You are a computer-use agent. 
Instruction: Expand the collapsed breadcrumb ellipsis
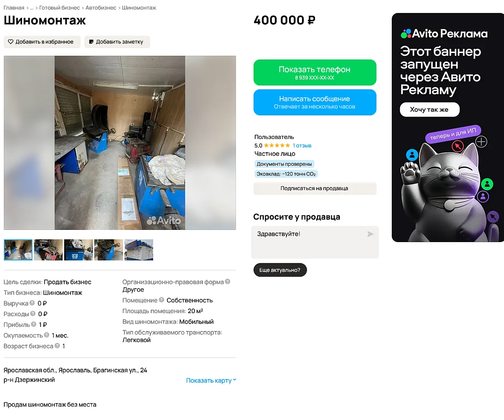31,8
